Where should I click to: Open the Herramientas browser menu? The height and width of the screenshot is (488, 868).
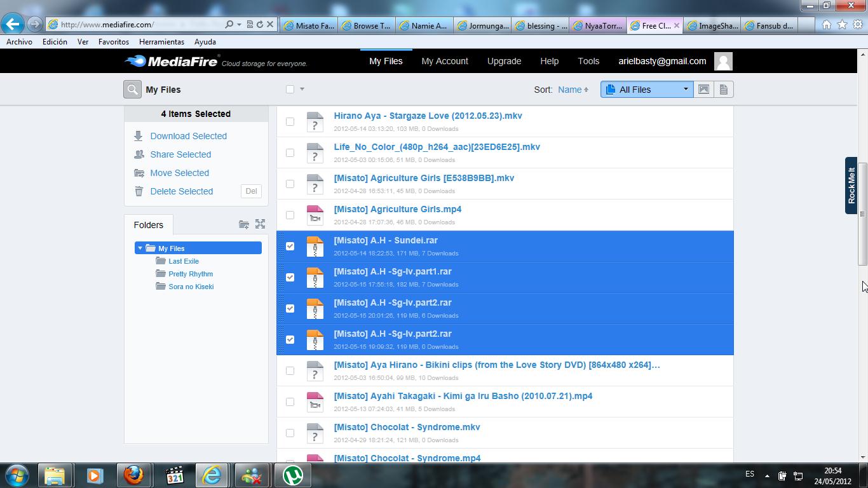161,41
